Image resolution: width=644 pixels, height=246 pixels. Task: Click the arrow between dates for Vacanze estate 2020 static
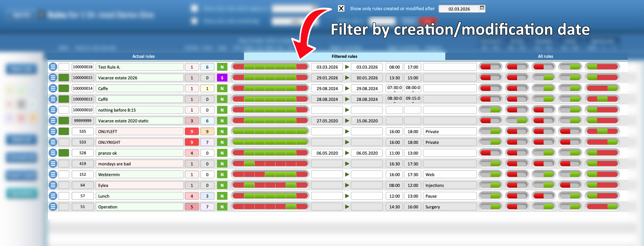coord(347,121)
